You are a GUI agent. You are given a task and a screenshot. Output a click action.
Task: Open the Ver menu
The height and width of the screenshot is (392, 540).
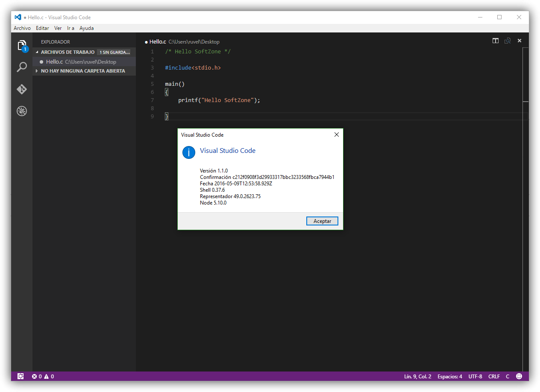tap(58, 28)
